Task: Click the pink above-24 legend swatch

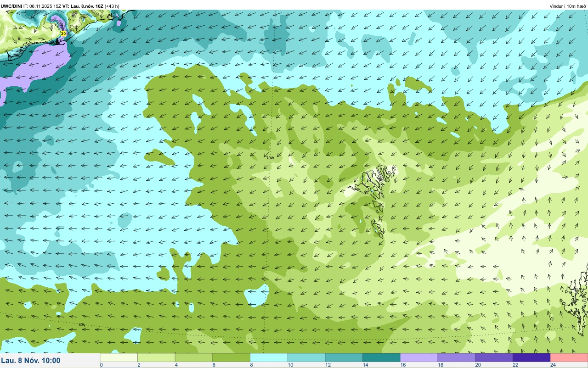Action: pyautogui.click(x=569, y=357)
